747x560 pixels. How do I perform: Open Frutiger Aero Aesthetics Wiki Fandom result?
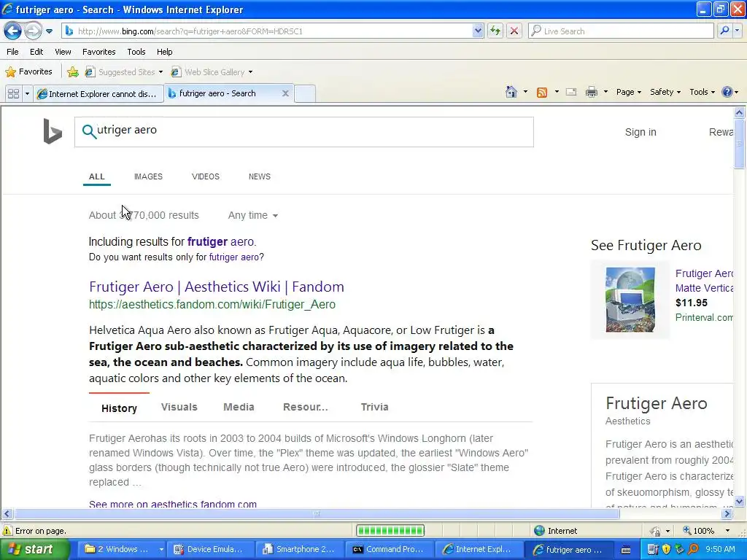[216, 287]
